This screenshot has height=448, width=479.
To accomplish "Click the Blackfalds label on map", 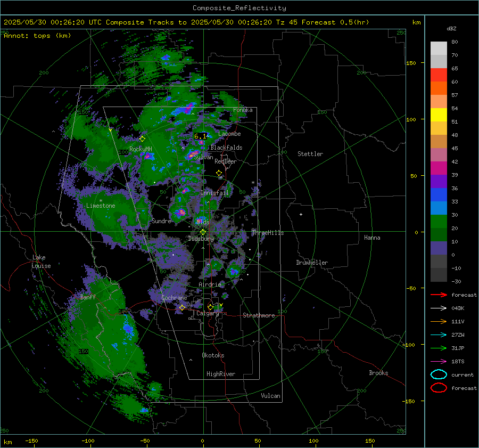I will click(x=226, y=148).
